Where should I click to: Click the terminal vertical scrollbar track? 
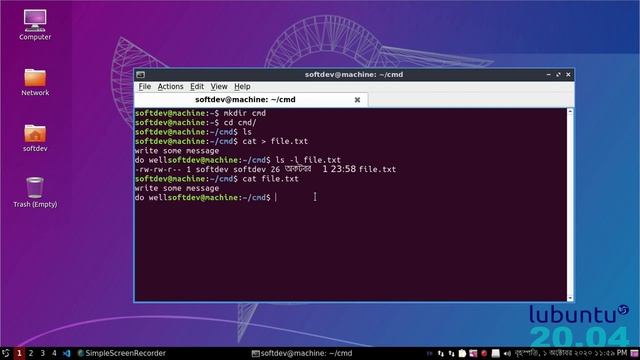(570, 204)
